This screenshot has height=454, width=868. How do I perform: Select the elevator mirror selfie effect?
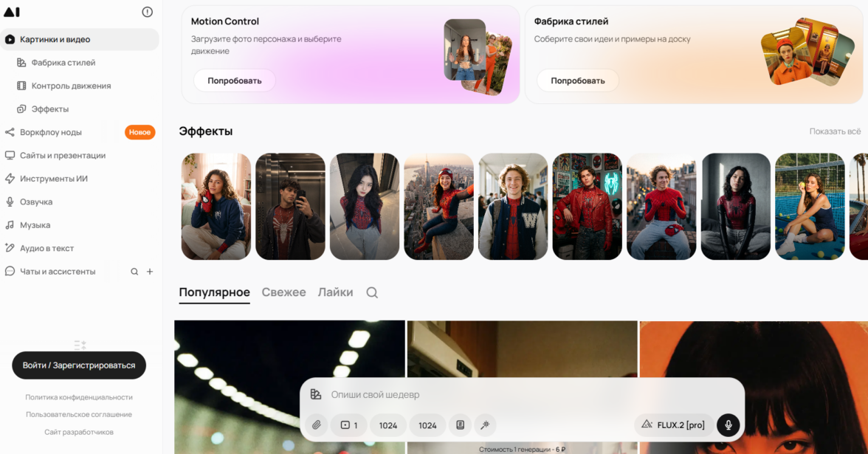(x=290, y=207)
